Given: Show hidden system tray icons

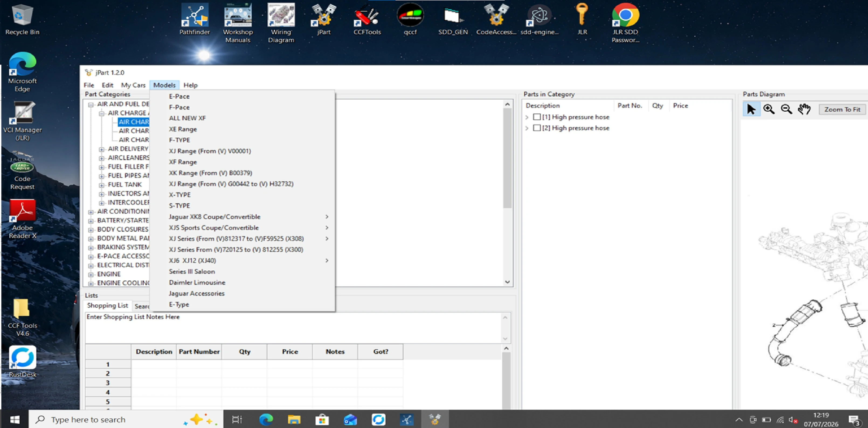Looking at the screenshot, I should pyautogui.click(x=739, y=420).
